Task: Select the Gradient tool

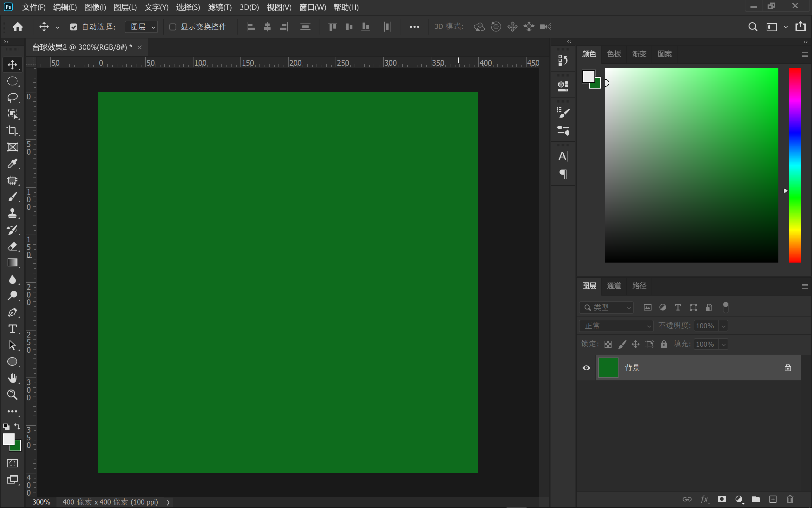Action: pyautogui.click(x=12, y=263)
